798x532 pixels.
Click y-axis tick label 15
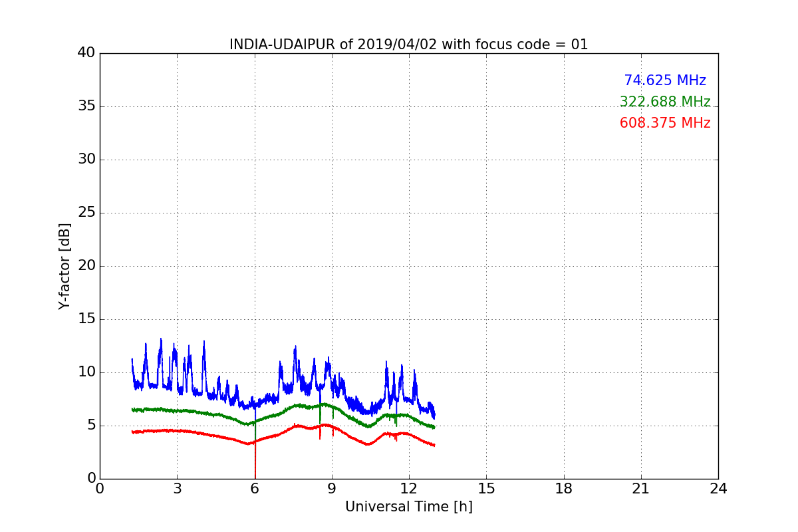tap(86, 319)
